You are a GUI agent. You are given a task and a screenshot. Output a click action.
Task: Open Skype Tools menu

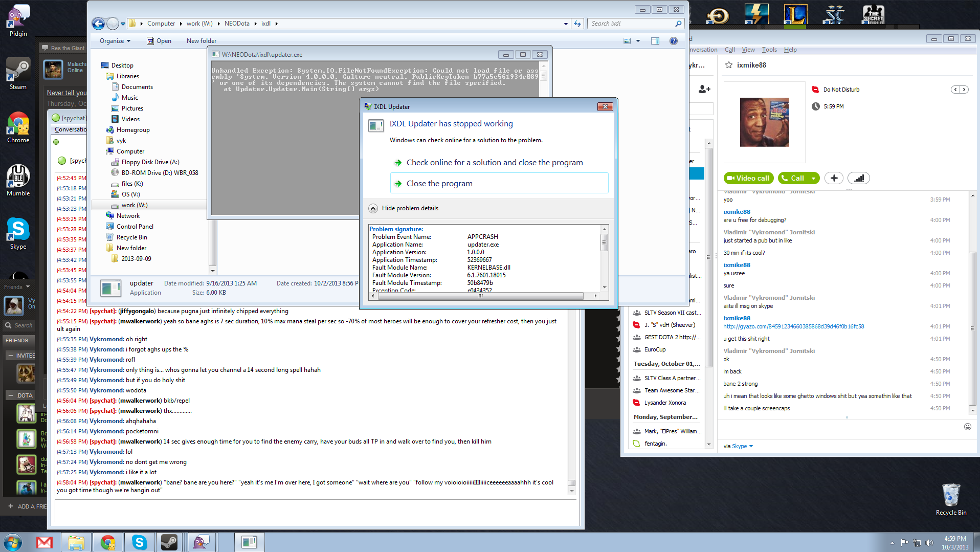coord(769,50)
